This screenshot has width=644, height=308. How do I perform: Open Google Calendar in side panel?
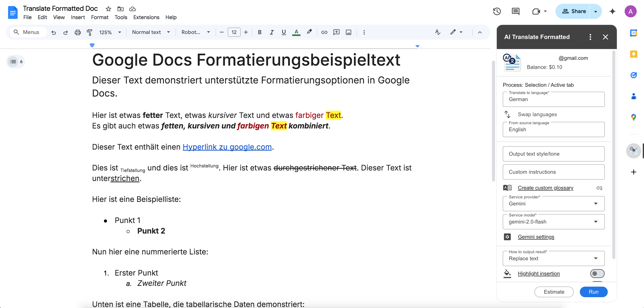point(634,33)
